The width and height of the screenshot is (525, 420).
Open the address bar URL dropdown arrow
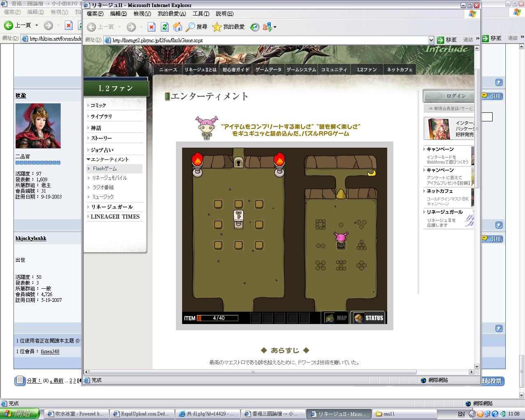(431, 40)
